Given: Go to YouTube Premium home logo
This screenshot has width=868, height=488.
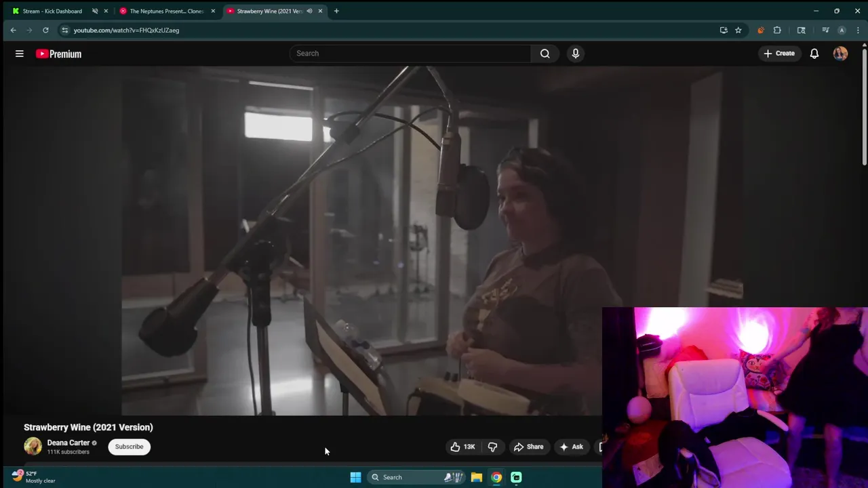Looking at the screenshot, I should pyautogui.click(x=58, y=54).
